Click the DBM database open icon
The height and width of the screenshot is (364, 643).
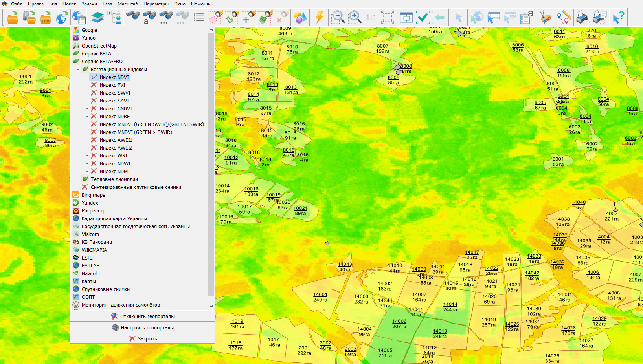click(46, 17)
